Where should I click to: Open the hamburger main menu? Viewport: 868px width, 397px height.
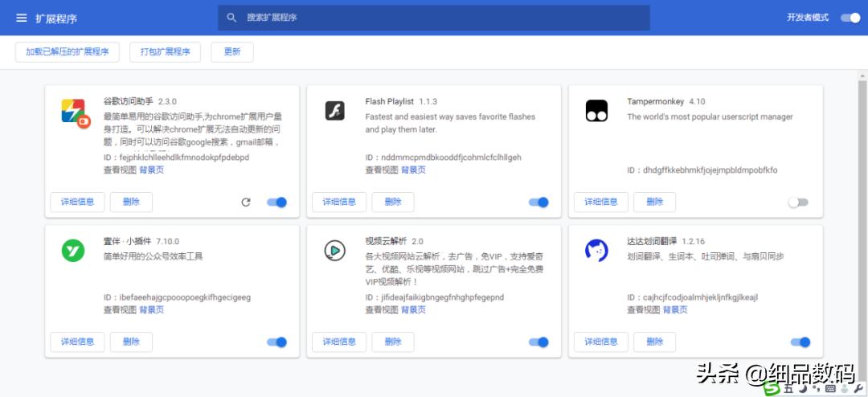pos(22,18)
